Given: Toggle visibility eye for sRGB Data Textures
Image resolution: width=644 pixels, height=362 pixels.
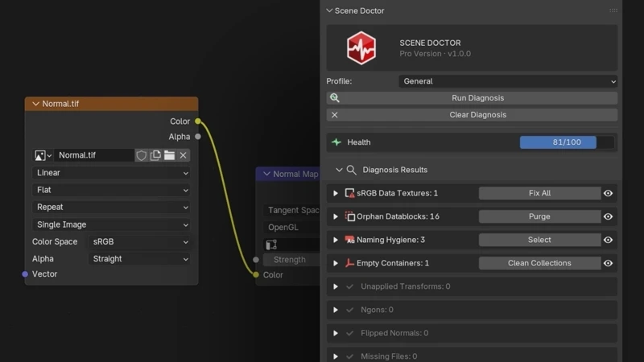Looking at the screenshot, I should tap(609, 193).
